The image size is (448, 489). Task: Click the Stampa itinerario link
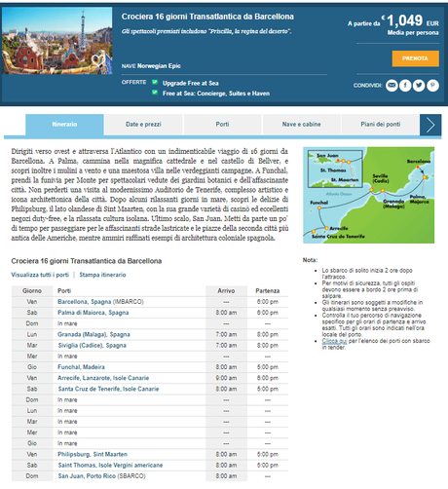[102, 275]
